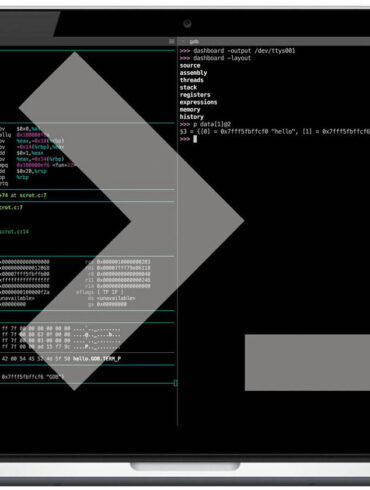Select the word 'history' in layout list
Screen dimensions: 370x490
click(192, 117)
